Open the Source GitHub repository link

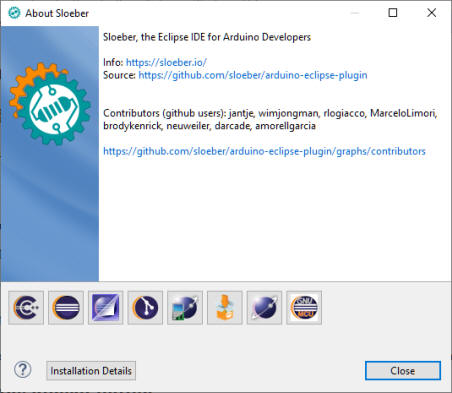point(253,75)
